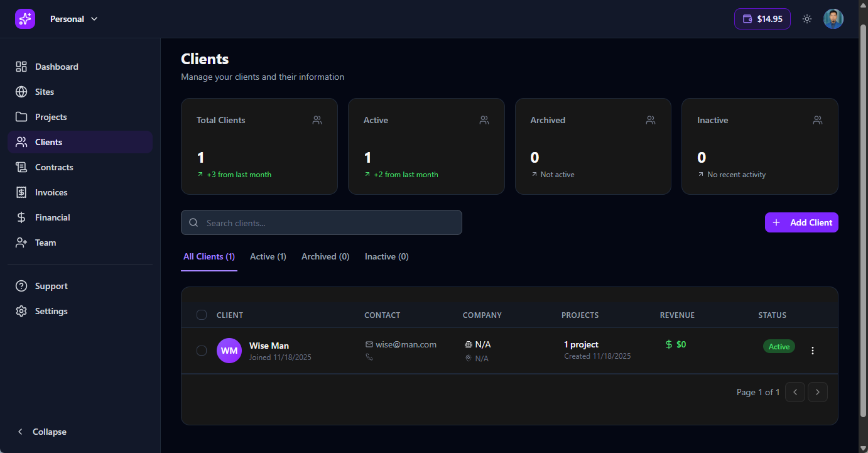The width and height of the screenshot is (868, 453).
Task: Open the $14.95 wallet balance button
Action: pyautogui.click(x=762, y=19)
